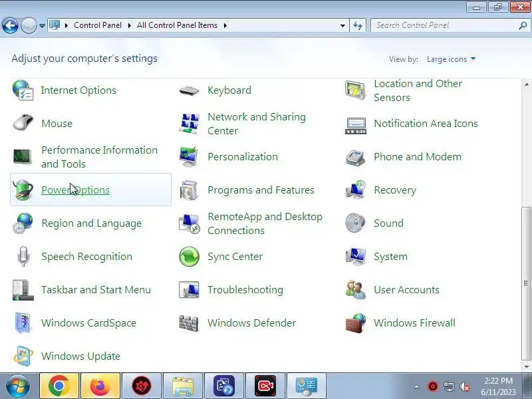Click the Troubleshooting icon
This screenshot has width=532, height=399.
tap(189, 290)
